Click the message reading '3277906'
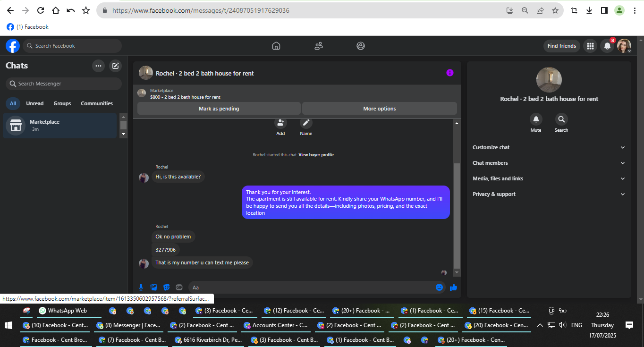Image resolution: width=644 pixels, height=347 pixels. (166, 250)
